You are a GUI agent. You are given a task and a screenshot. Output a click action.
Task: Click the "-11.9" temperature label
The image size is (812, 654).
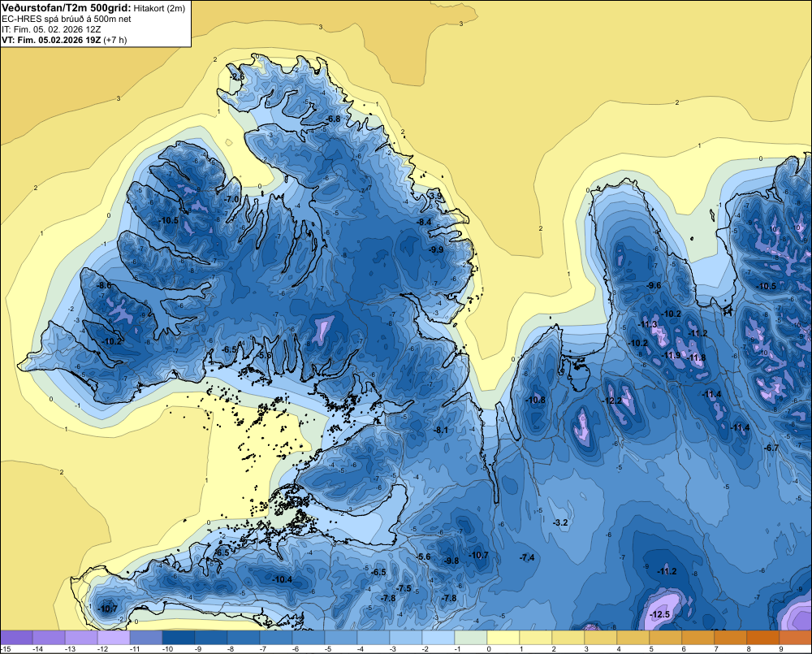coord(672,355)
